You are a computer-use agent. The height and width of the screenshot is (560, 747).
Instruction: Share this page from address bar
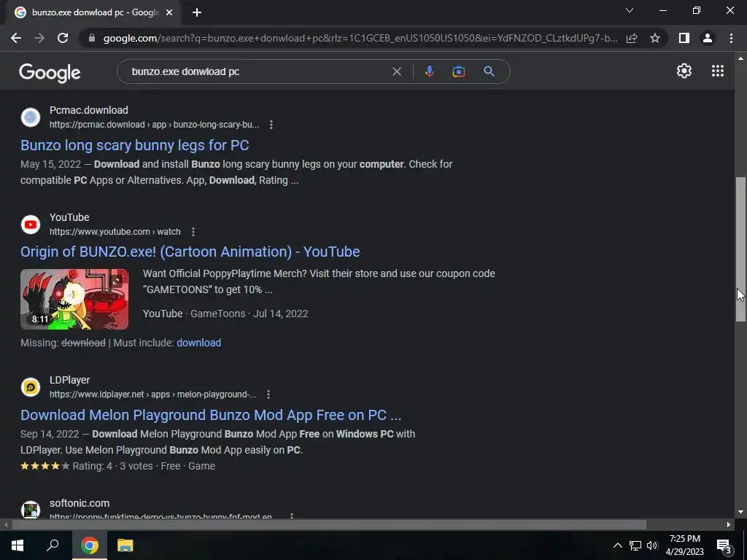[632, 38]
